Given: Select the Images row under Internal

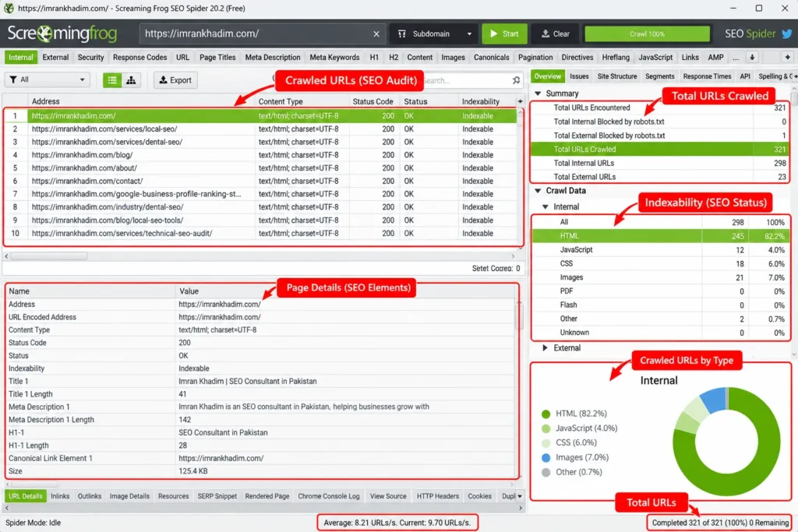Looking at the screenshot, I should (x=660, y=278).
